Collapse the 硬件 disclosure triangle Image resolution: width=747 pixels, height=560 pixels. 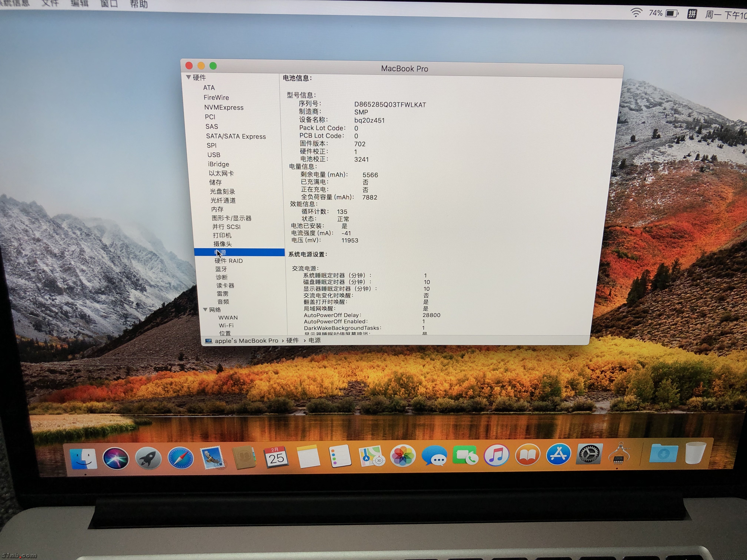[x=188, y=77]
